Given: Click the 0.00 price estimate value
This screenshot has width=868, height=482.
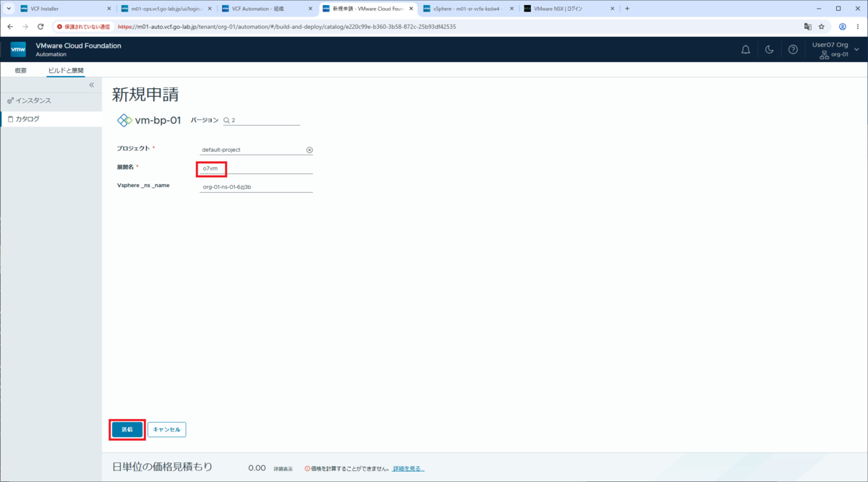Looking at the screenshot, I should click(x=257, y=468).
